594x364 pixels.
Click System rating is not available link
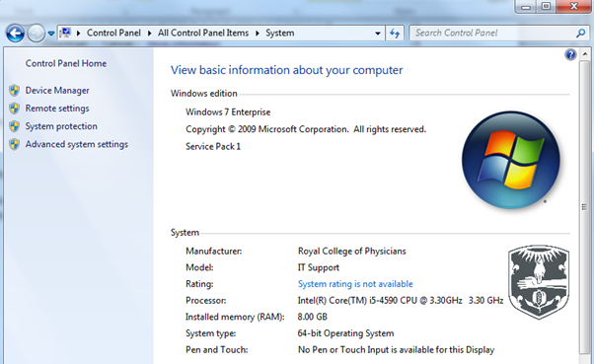click(355, 284)
